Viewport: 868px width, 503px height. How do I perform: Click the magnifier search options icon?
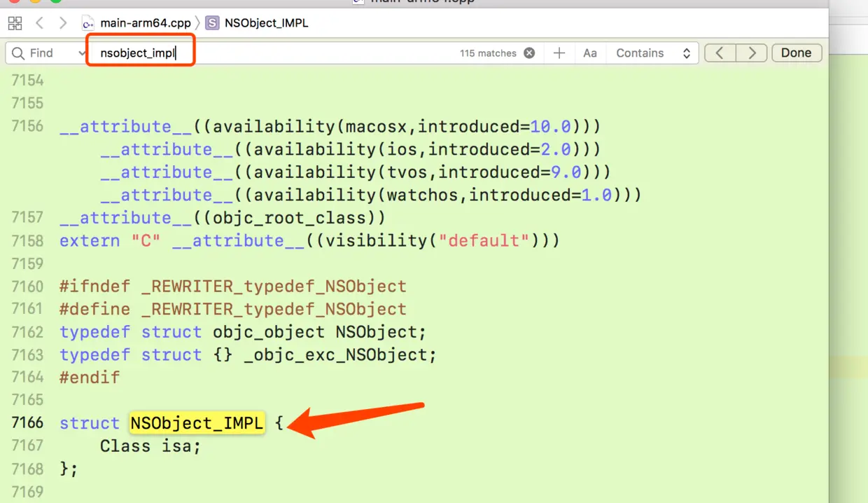click(x=18, y=53)
